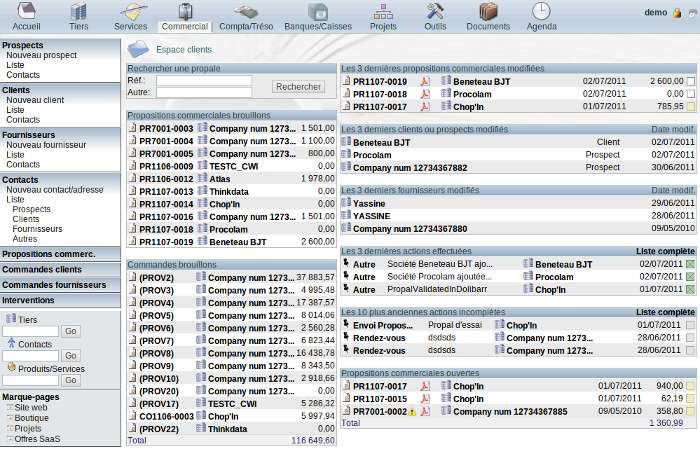Click the printer icon in top bar
The width and height of the screenshot is (700, 449).
point(691,13)
